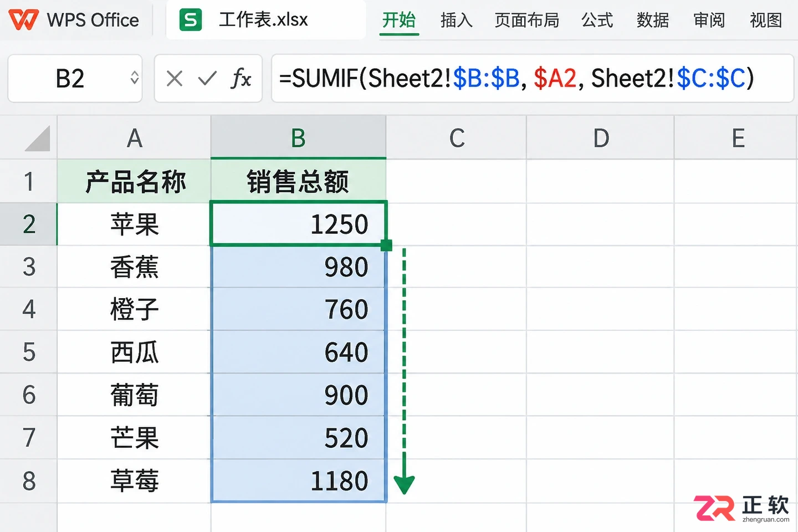Select the cell containing 西瓜
The height and width of the screenshot is (532, 798).
(134, 352)
